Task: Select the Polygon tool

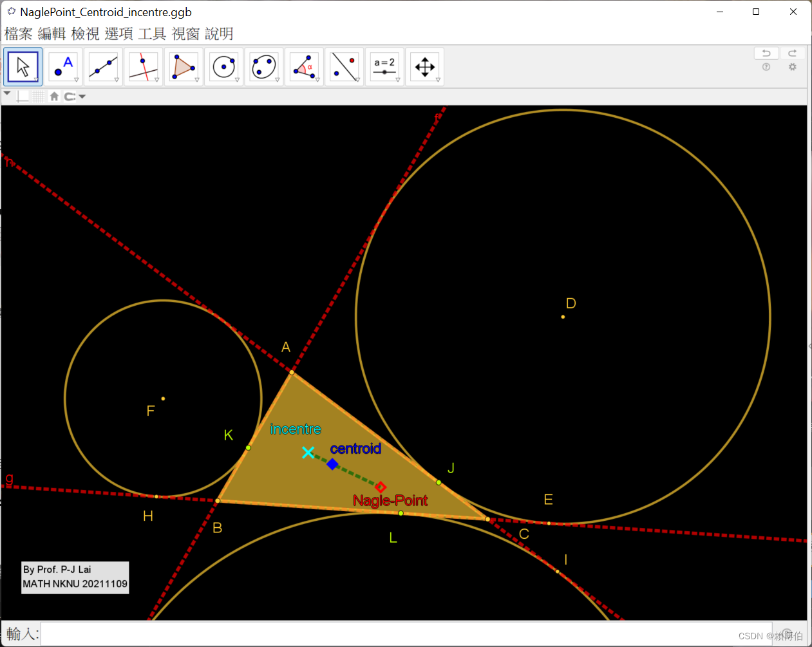Action: point(184,66)
